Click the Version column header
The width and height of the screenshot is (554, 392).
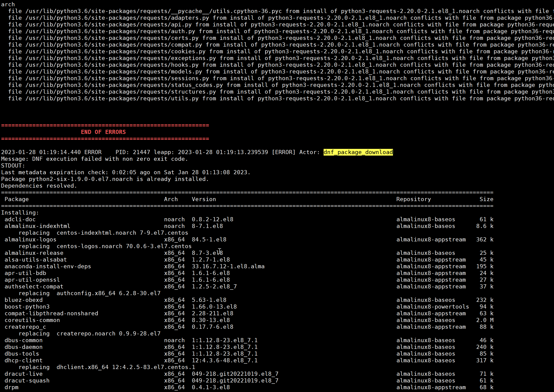click(x=204, y=199)
